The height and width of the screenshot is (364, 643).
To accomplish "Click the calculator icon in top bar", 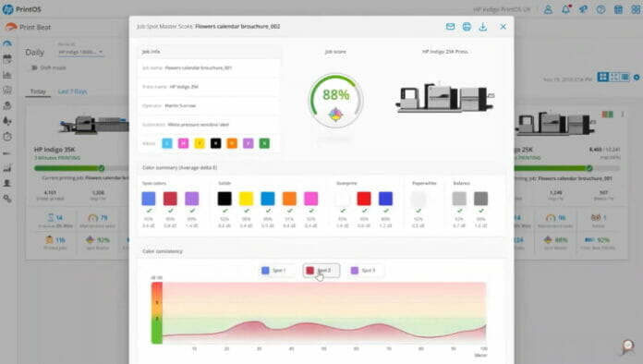I will coord(618,9).
